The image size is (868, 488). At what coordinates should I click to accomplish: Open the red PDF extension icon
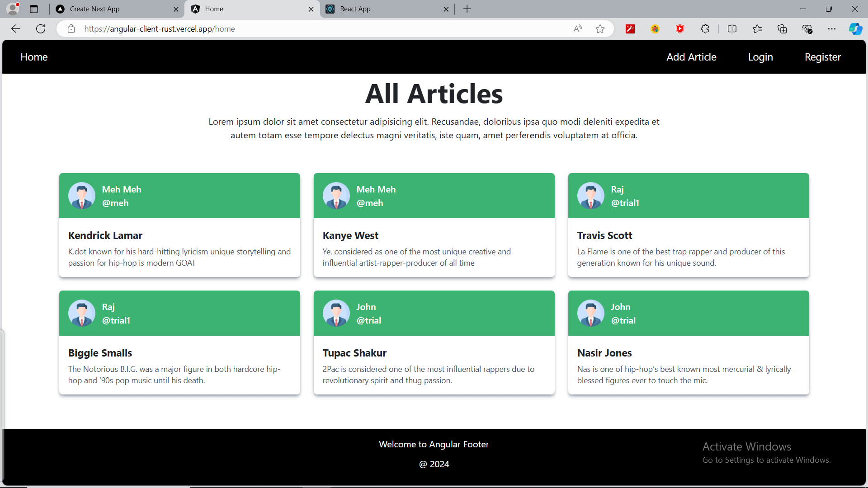click(x=630, y=29)
